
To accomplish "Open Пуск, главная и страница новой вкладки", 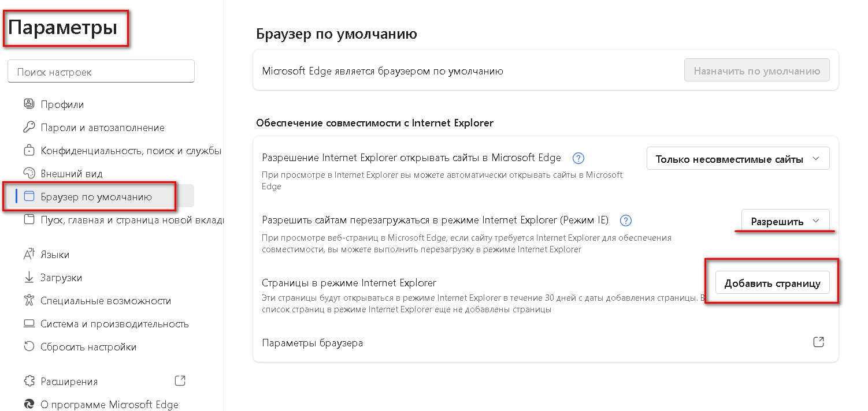I will pyautogui.click(x=116, y=221).
